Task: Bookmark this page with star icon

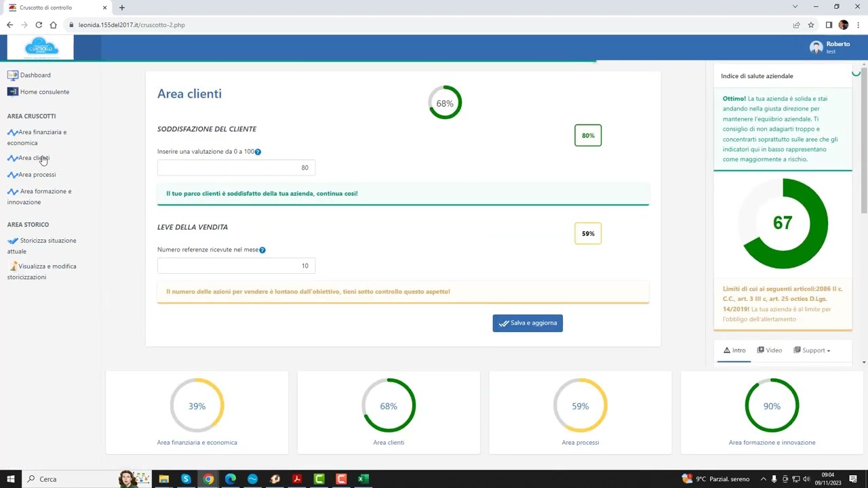Action: coord(811,25)
